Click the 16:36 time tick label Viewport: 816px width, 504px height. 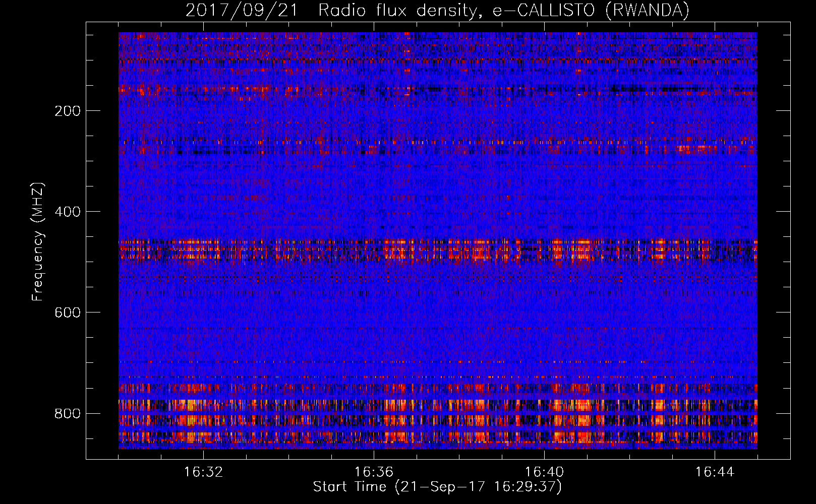[x=374, y=472]
